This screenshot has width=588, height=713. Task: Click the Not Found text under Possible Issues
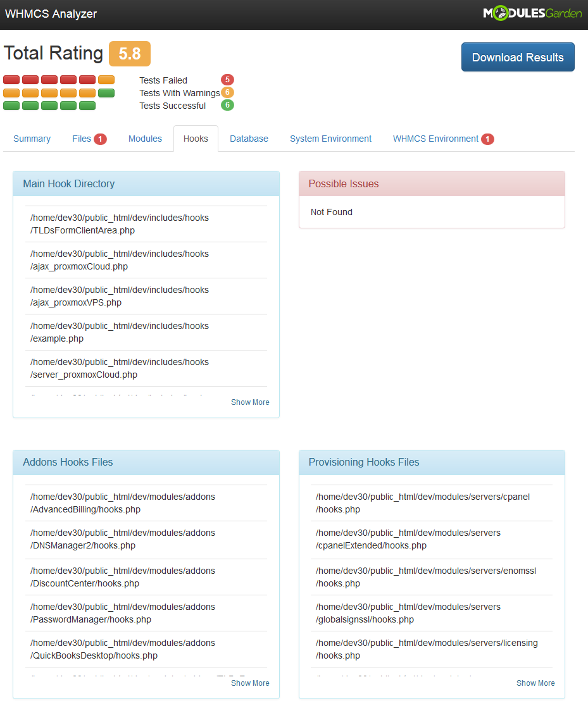click(x=332, y=213)
